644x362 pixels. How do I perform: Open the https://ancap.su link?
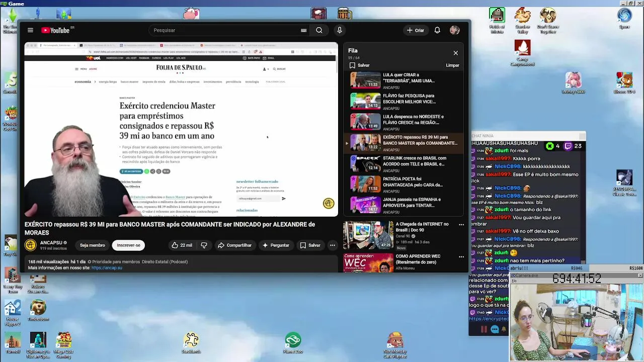pos(107,268)
